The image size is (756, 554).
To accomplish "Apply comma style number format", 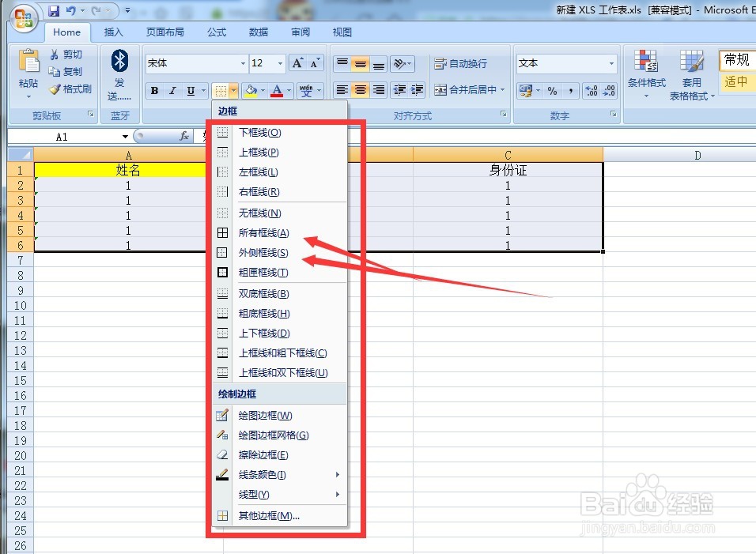I will point(571,91).
